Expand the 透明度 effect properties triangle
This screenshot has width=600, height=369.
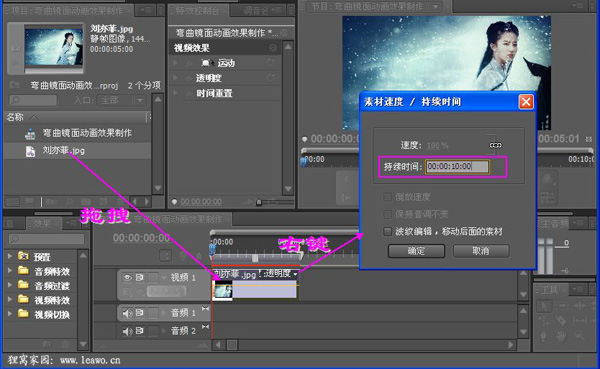(x=176, y=78)
